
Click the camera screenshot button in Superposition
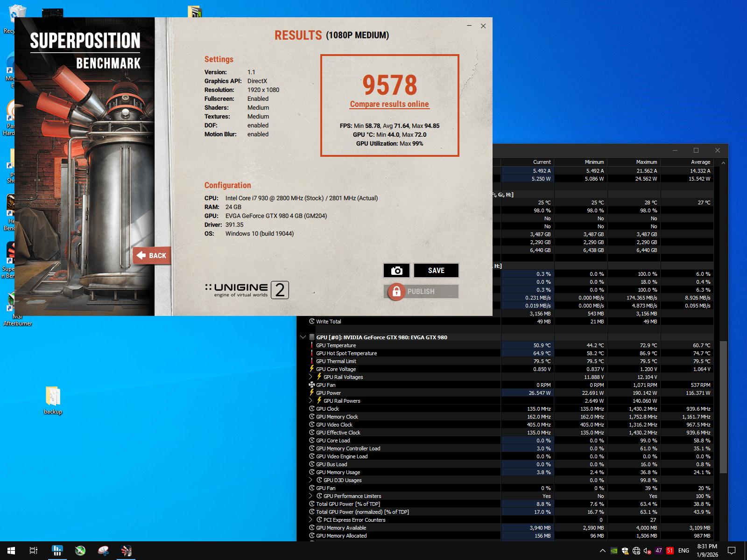pyautogui.click(x=396, y=271)
